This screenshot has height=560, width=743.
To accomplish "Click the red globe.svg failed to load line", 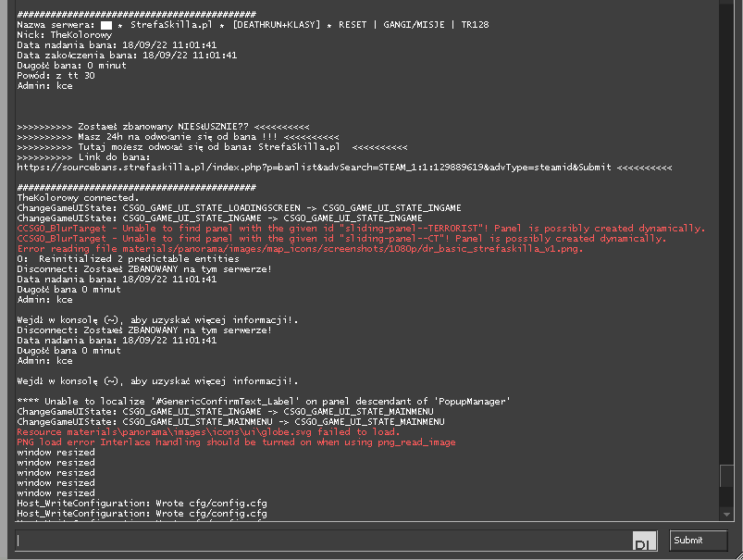I will pyautogui.click(x=208, y=432).
